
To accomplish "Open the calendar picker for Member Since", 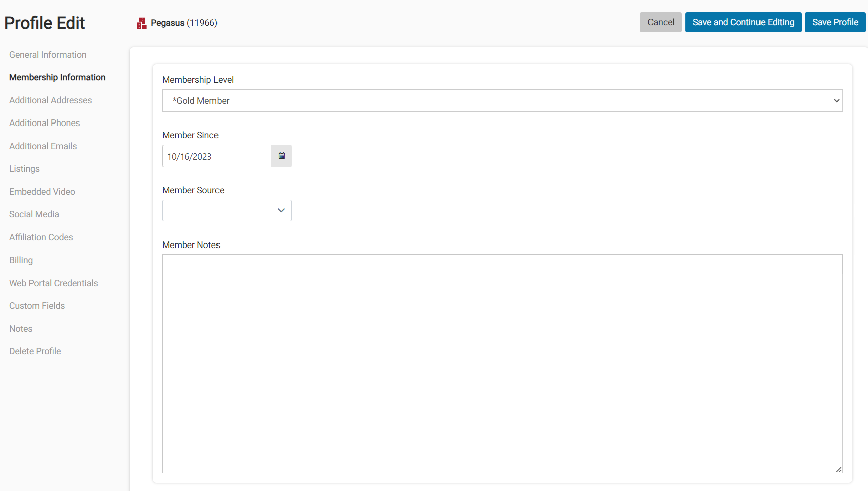I will (281, 156).
